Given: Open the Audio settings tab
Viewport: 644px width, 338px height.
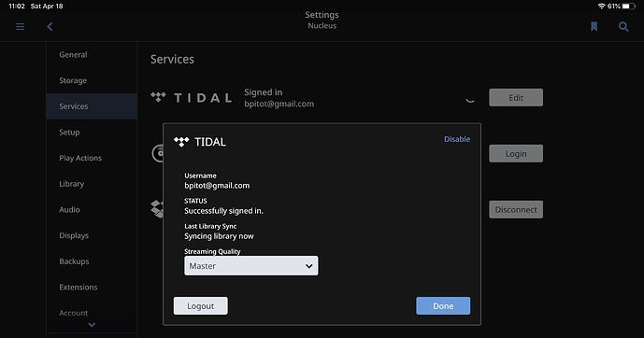Looking at the screenshot, I should [x=92, y=209].
